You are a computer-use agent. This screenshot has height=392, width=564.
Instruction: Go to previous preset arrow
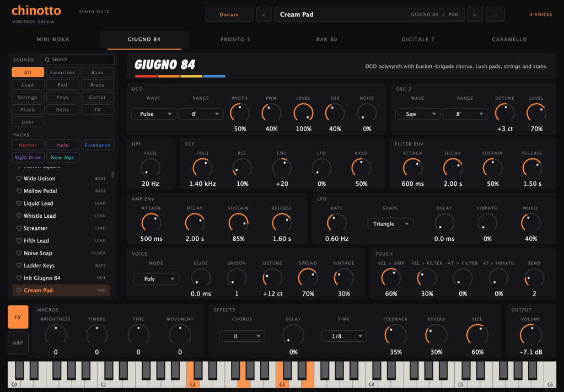tap(264, 15)
